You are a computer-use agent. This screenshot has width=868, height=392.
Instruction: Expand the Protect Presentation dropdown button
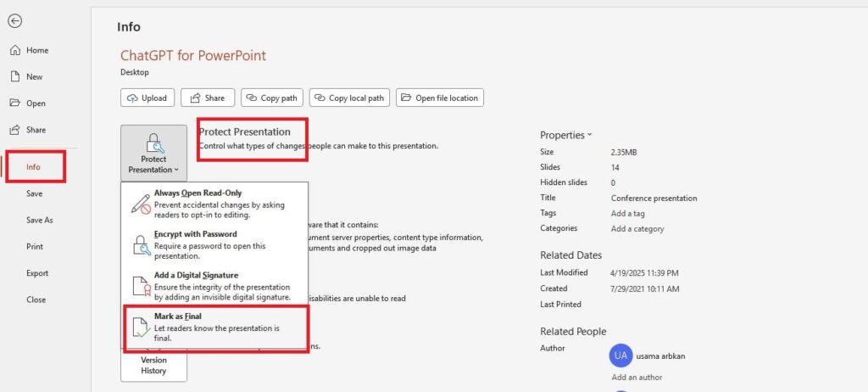(x=154, y=153)
